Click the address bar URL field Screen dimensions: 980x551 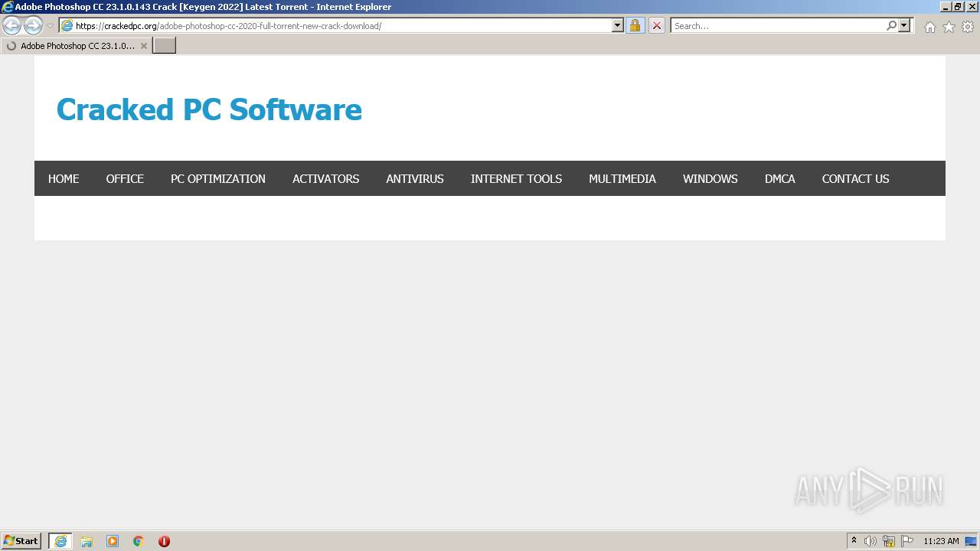tap(335, 26)
